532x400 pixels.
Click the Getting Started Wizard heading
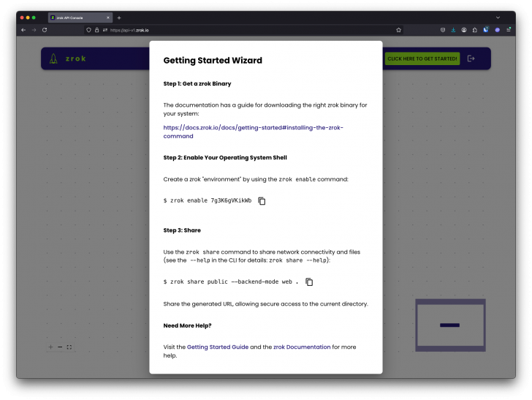(x=213, y=61)
